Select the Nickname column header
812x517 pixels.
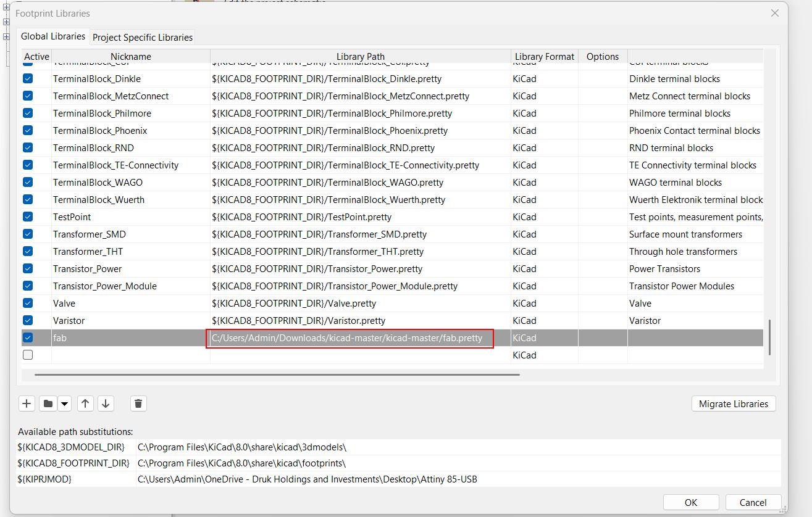(x=131, y=56)
